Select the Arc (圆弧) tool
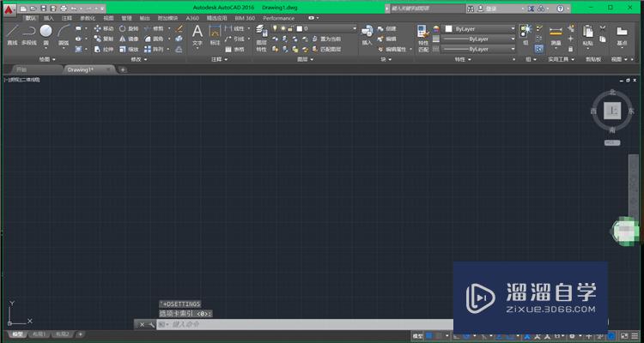The image size is (644, 343). tap(64, 35)
